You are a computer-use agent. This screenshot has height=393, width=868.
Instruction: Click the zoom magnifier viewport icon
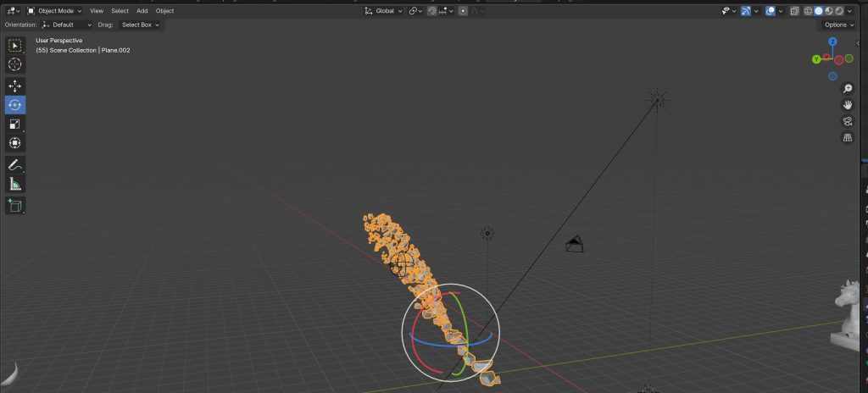(x=847, y=88)
